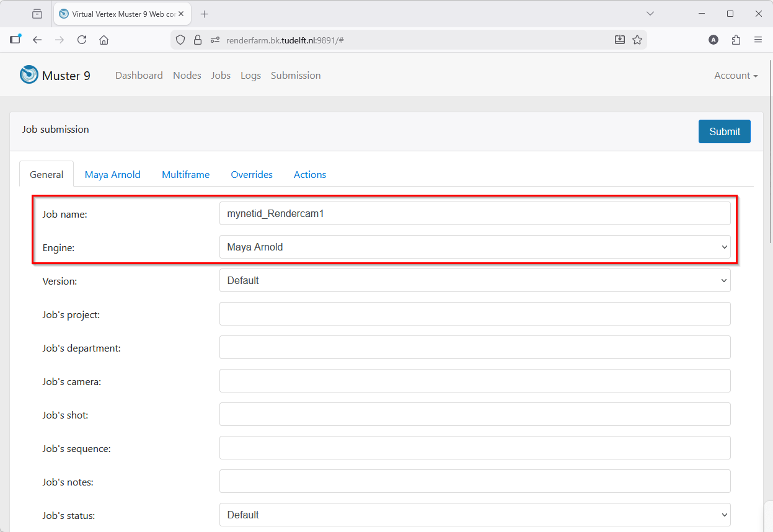Open the Logs page link
The width and height of the screenshot is (773, 532).
pos(250,76)
